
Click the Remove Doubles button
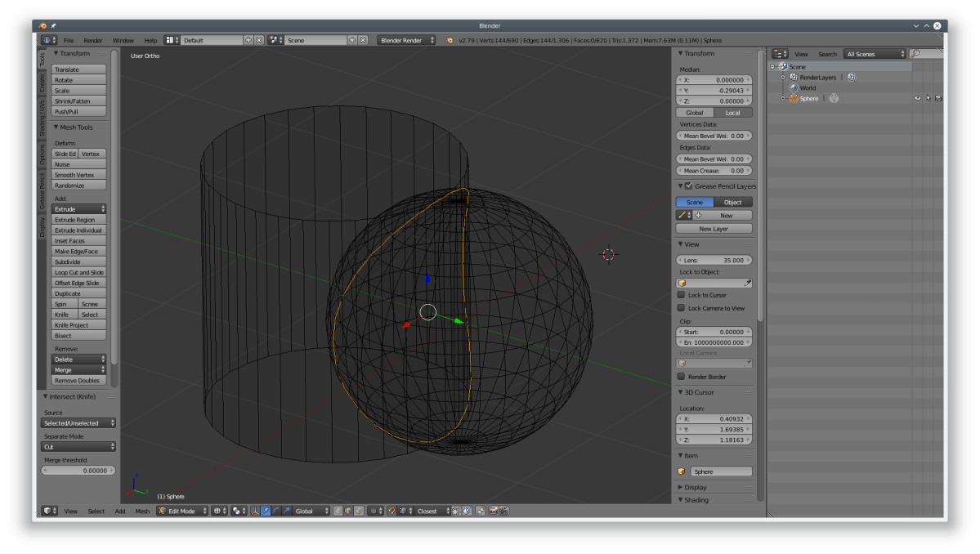tap(78, 381)
